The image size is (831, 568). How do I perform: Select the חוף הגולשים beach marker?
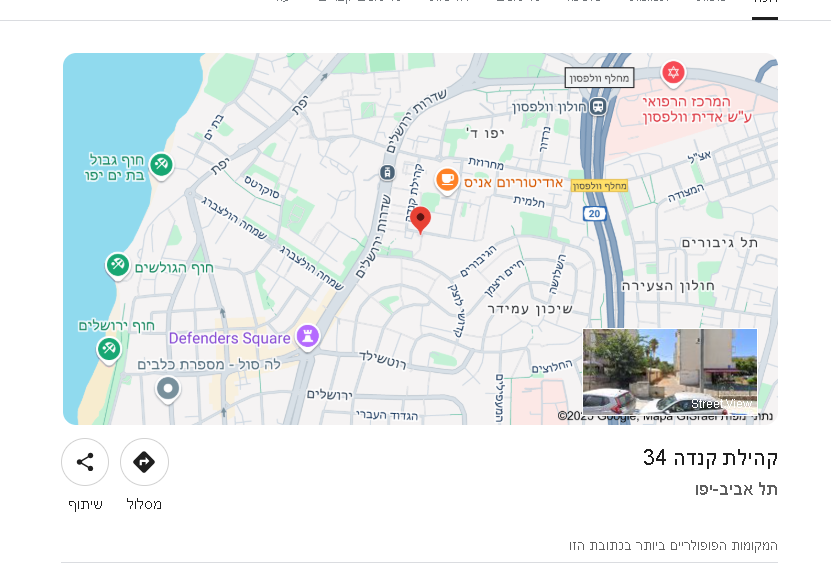coord(118,266)
